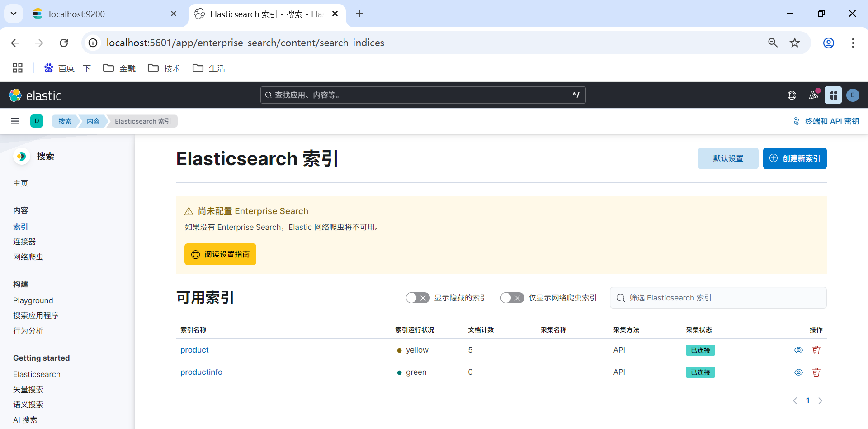The height and width of the screenshot is (429, 868).
Task: Go to previous page of index table
Action: tap(795, 401)
